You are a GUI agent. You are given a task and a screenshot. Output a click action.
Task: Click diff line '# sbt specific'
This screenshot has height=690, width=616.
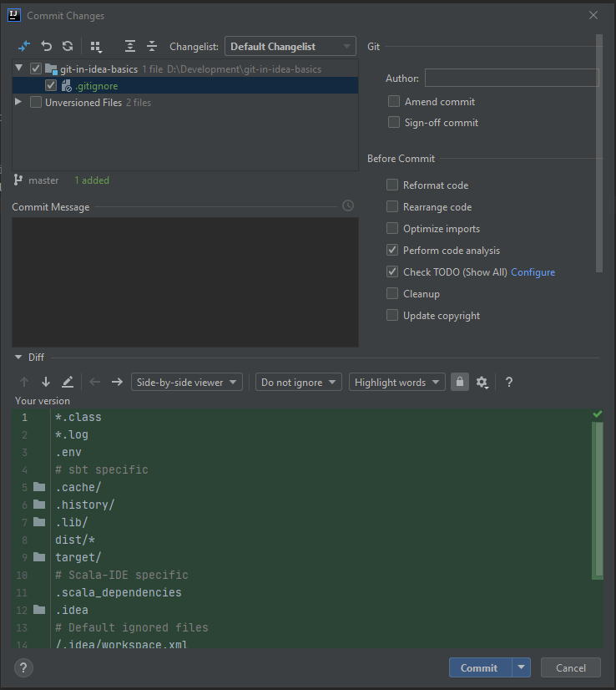(102, 469)
